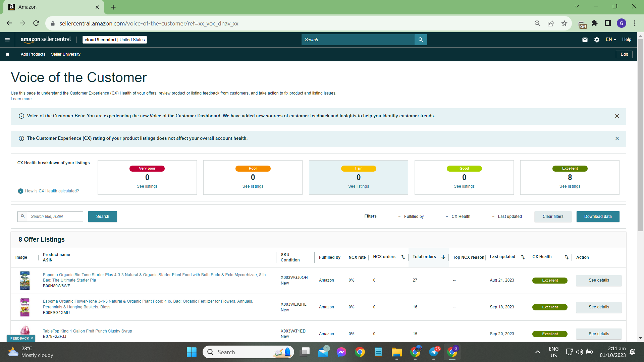See listings under Very poor

coord(147,186)
